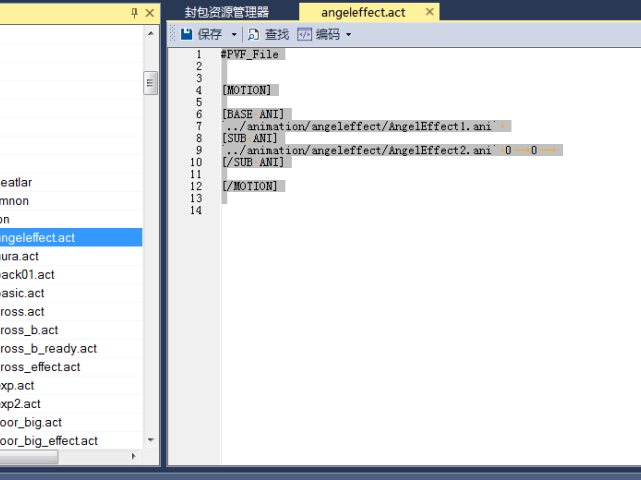Viewport: 641px width, 480px height.
Task: Click line 7 with AngelEffect1.ani path
Action: point(360,126)
